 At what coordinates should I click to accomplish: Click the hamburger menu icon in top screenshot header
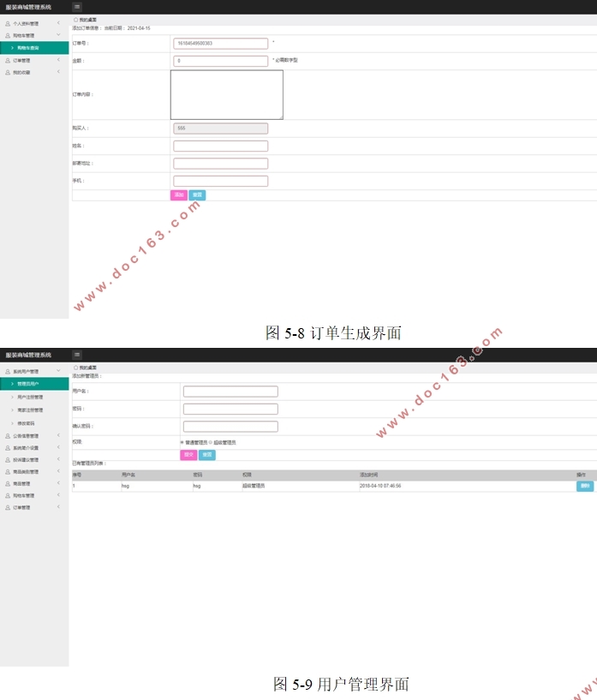pyautogui.click(x=77, y=7)
